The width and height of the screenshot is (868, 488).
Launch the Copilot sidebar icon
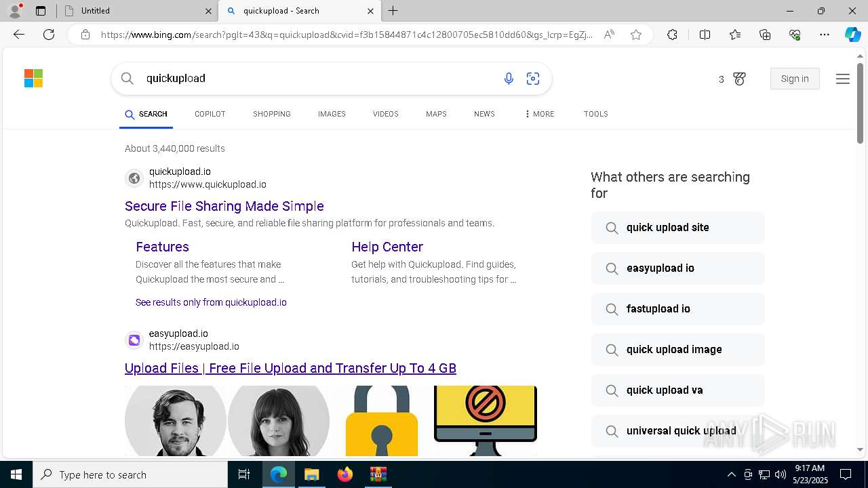[x=852, y=35]
